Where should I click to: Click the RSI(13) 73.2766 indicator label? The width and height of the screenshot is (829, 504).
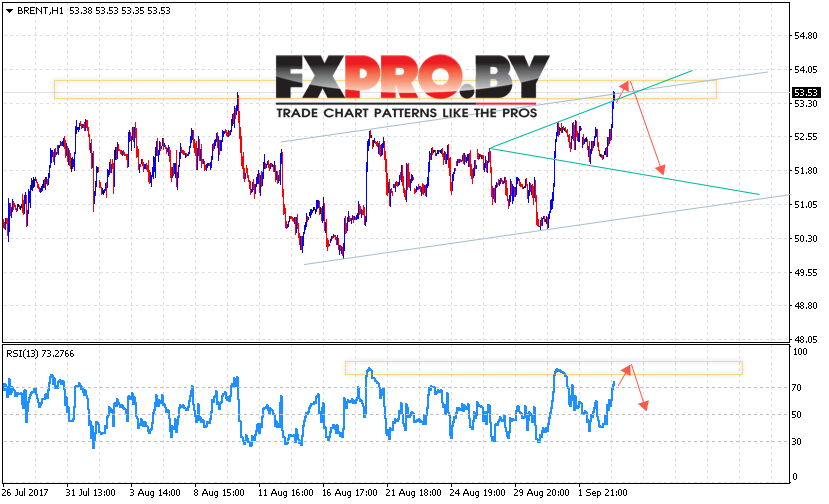pyautogui.click(x=40, y=354)
